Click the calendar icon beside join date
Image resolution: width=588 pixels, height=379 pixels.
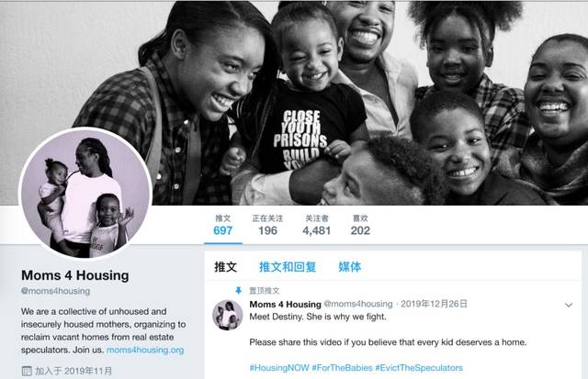pyautogui.click(x=27, y=371)
